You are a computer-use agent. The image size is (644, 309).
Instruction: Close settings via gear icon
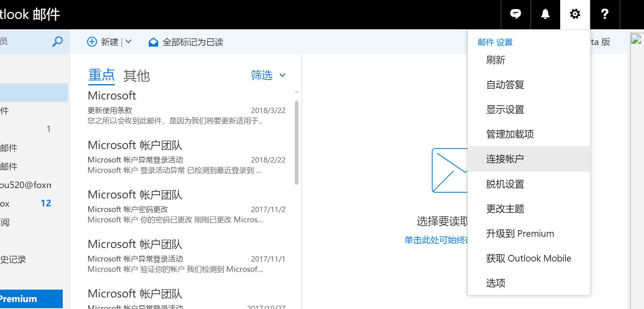[x=575, y=14]
